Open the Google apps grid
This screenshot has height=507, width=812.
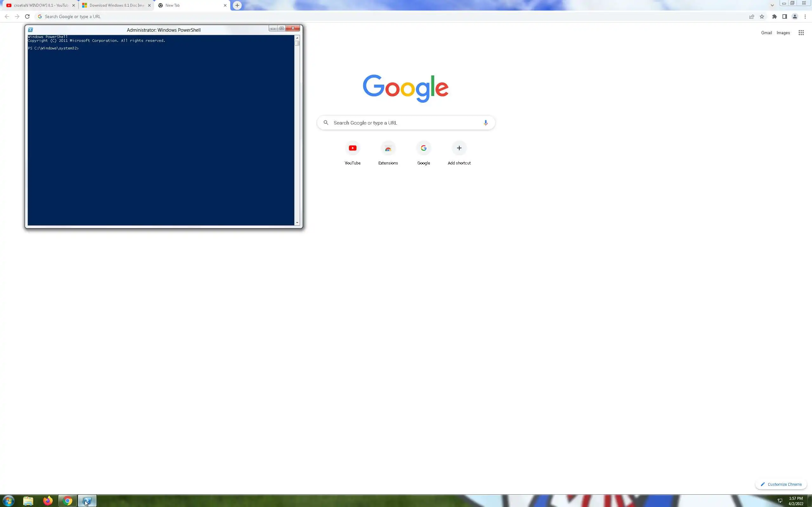click(x=801, y=33)
